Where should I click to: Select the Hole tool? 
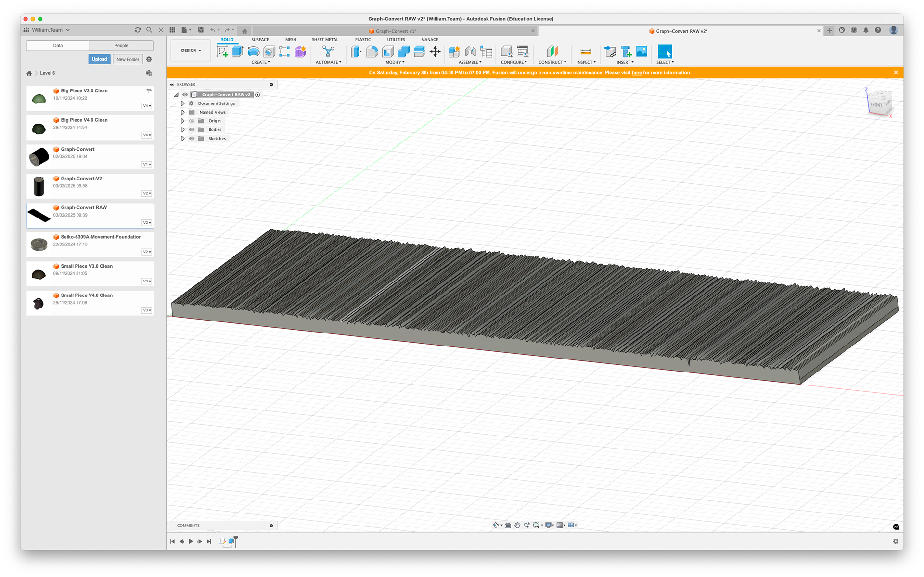(269, 51)
